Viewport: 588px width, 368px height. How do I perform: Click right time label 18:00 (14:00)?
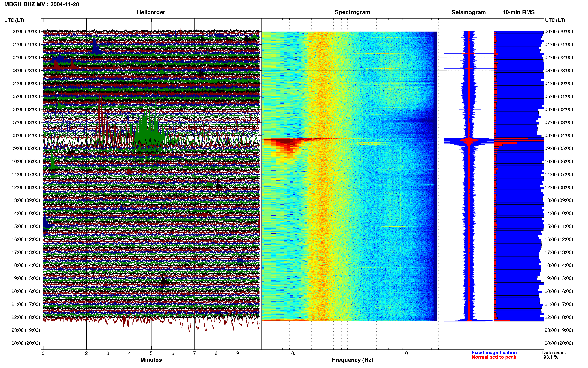tap(559, 265)
